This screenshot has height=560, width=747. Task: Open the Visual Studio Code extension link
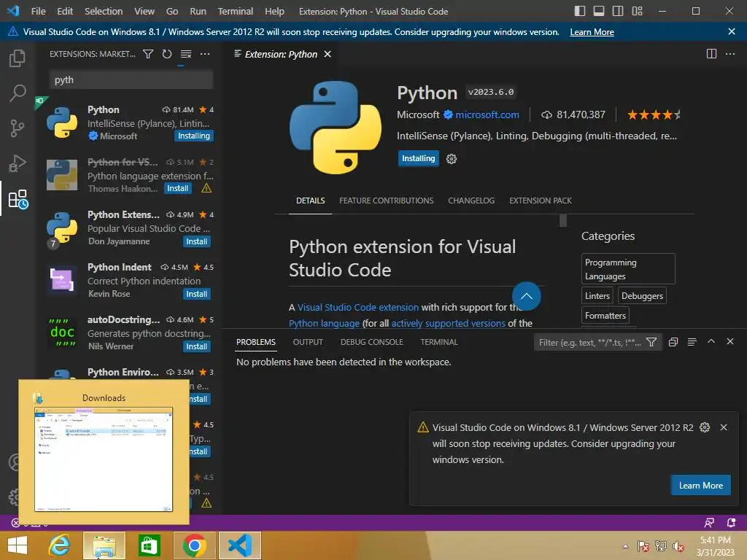(x=357, y=308)
